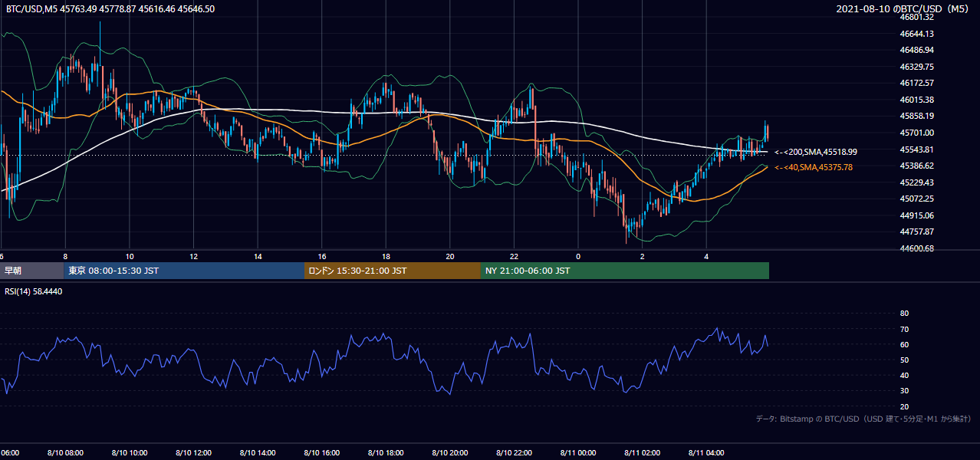Screen dimensions: 980x460
Task: Click the 早朝 session bar
Action: pos(31,271)
